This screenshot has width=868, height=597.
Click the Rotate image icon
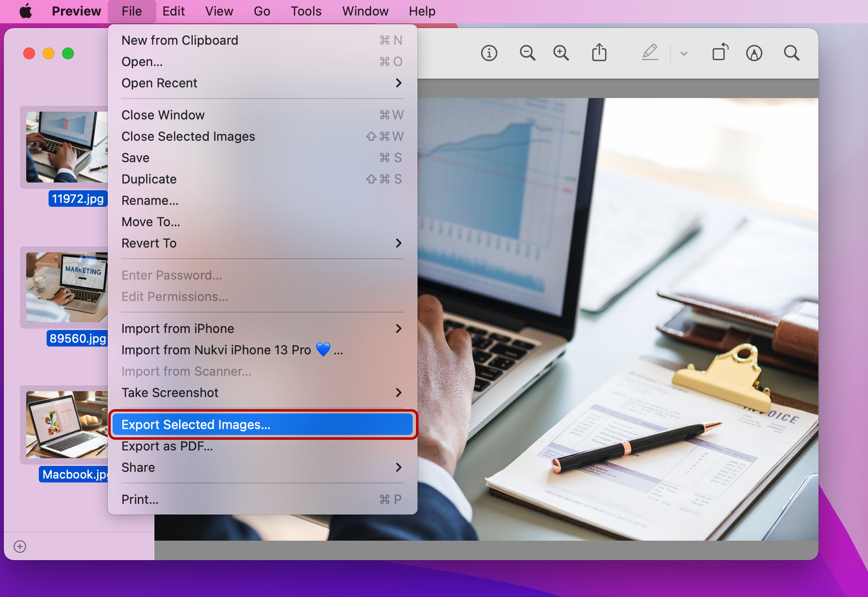720,53
